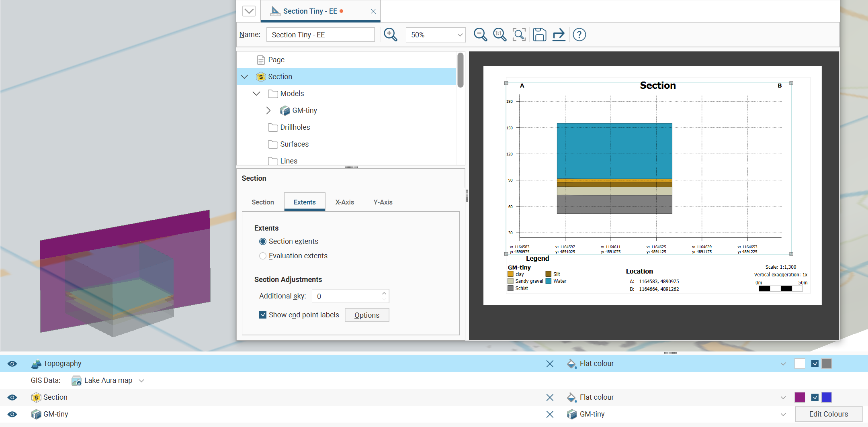This screenshot has height=427, width=868.
Task: Open the Lake Aura map GIS dropdown
Action: pyautogui.click(x=141, y=380)
